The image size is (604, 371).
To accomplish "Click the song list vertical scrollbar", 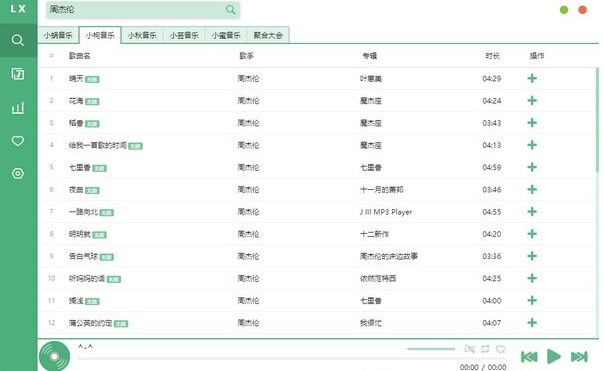I will 597,119.
